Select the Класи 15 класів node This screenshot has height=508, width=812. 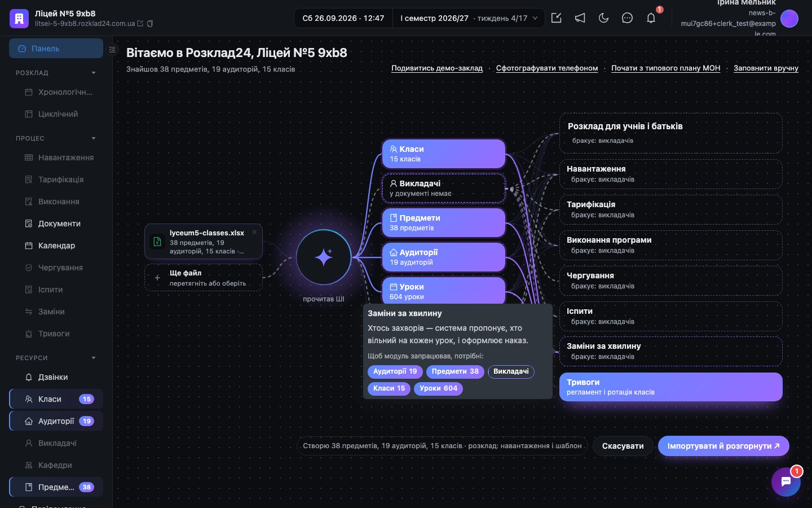[x=444, y=154]
